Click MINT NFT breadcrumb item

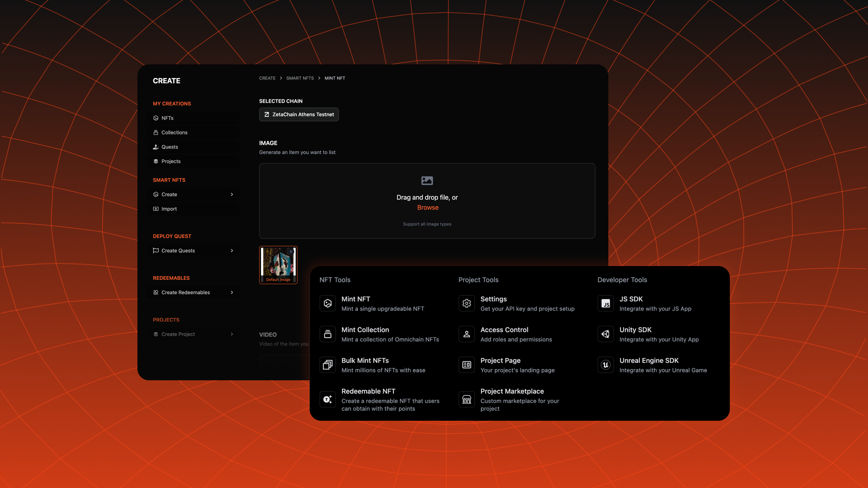335,78
